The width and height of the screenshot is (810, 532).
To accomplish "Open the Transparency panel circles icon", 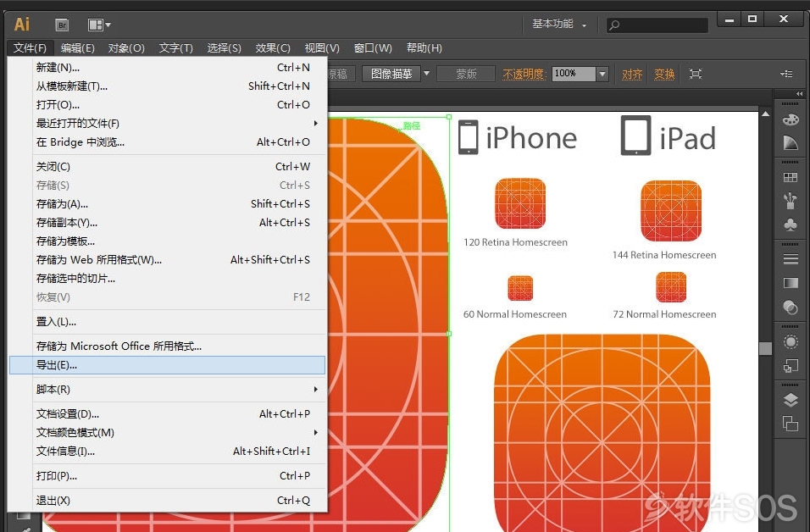I will point(791,308).
